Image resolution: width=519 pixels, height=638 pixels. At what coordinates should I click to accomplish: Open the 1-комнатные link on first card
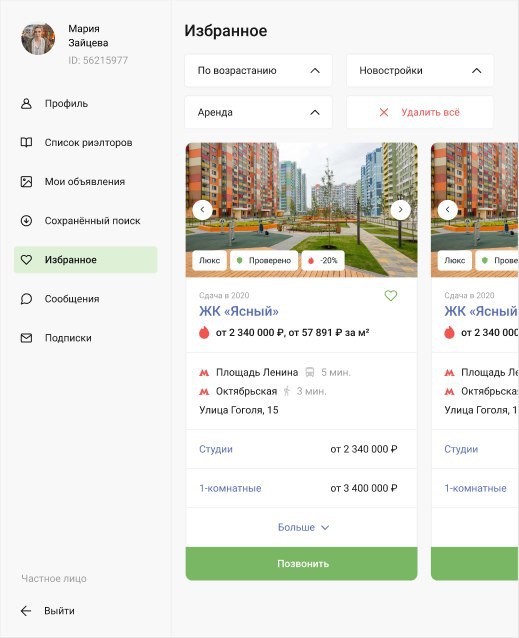230,488
